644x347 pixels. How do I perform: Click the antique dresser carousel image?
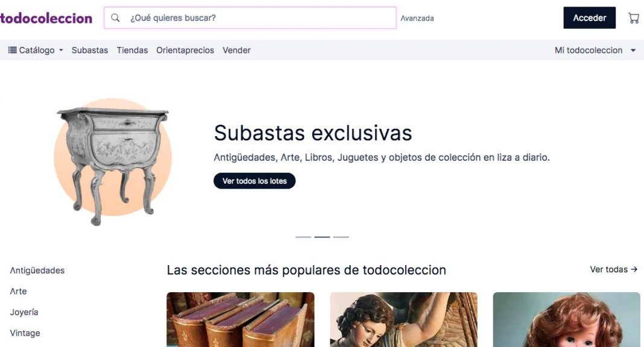113,162
